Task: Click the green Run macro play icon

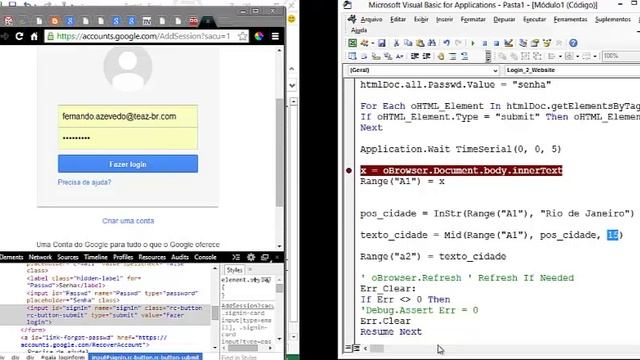Action: (473, 43)
